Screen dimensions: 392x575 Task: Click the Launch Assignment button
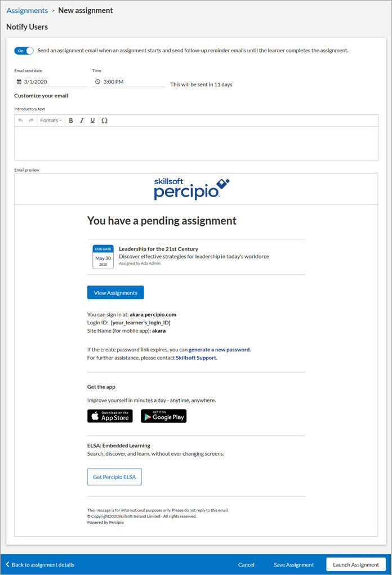pyautogui.click(x=355, y=565)
